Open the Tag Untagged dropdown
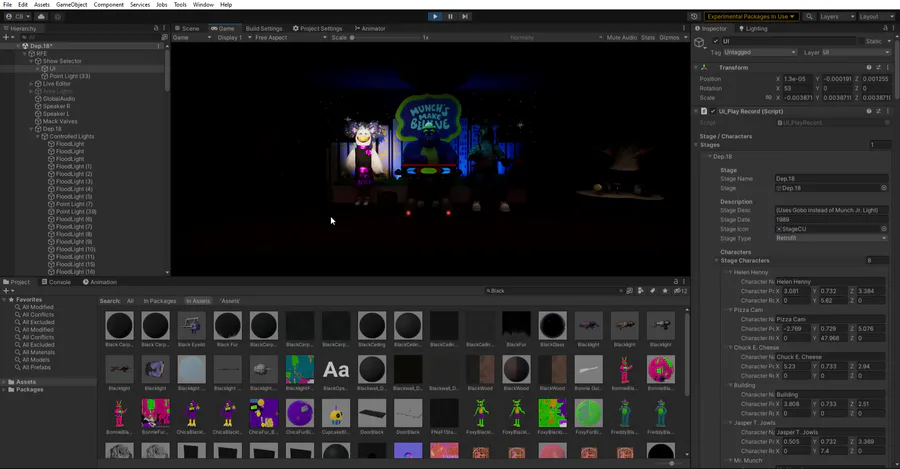The width and height of the screenshot is (900, 469). [760, 52]
